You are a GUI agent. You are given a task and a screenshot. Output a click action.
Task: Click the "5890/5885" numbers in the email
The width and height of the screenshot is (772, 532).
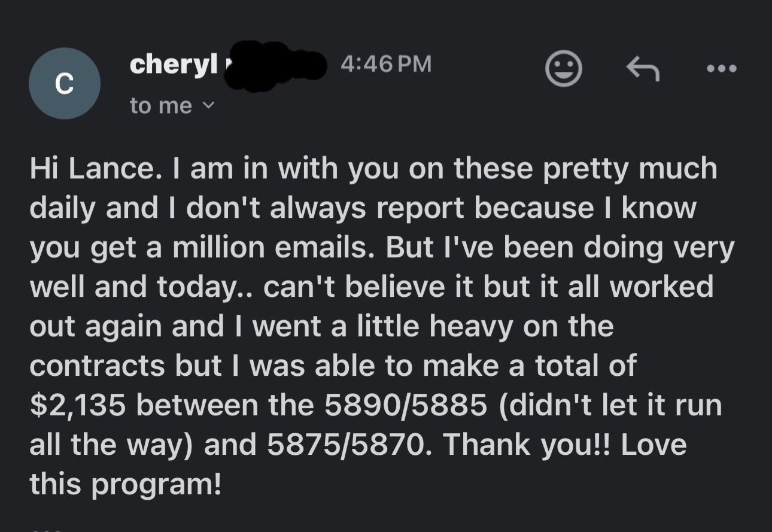(x=405, y=405)
